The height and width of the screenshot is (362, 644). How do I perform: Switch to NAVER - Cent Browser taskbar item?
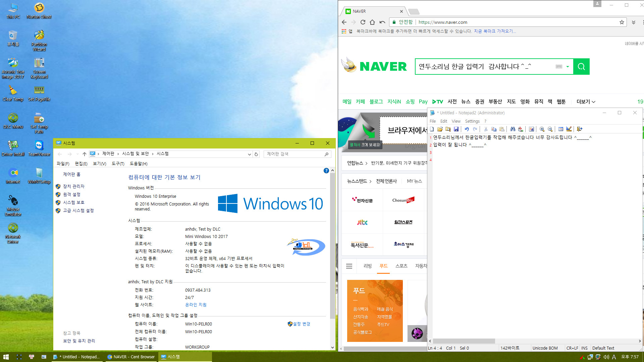coord(131,357)
